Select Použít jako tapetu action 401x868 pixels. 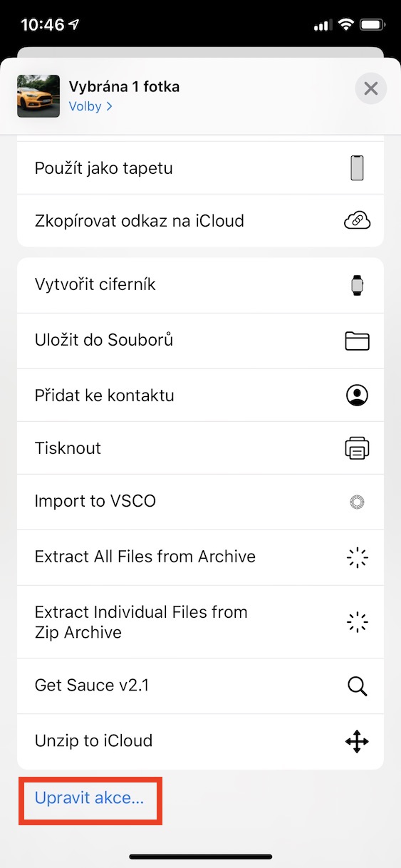pyautogui.click(x=200, y=168)
